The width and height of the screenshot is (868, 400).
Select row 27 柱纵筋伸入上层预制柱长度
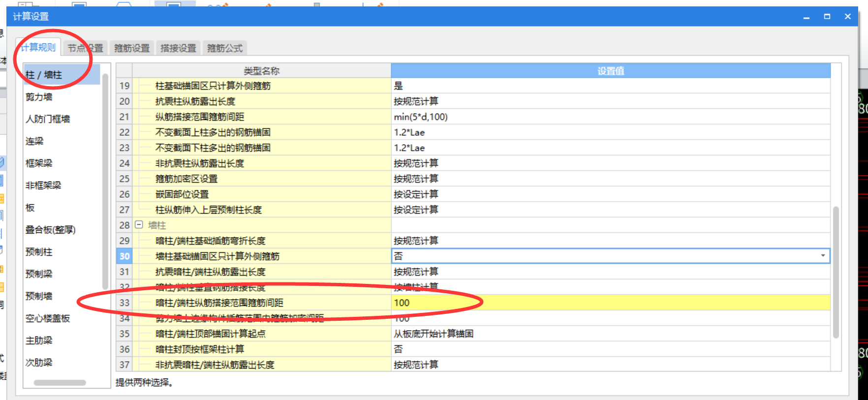point(209,210)
